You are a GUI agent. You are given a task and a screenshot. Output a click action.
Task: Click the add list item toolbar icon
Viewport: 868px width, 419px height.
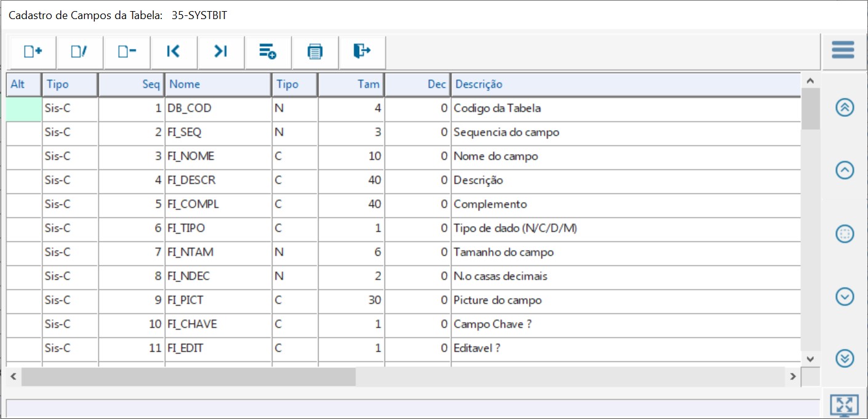coord(268,52)
